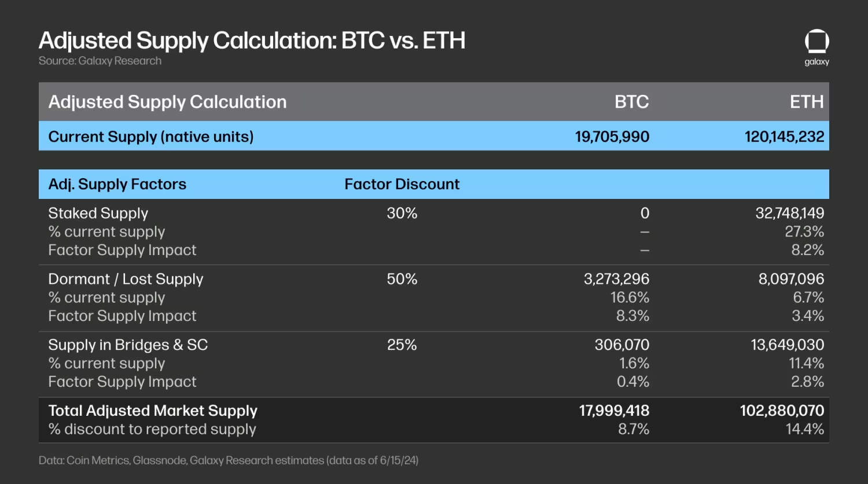Image resolution: width=868 pixels, height=484 pixels.
Task: Select the "Staked Supply" row label
Action: 98,213
